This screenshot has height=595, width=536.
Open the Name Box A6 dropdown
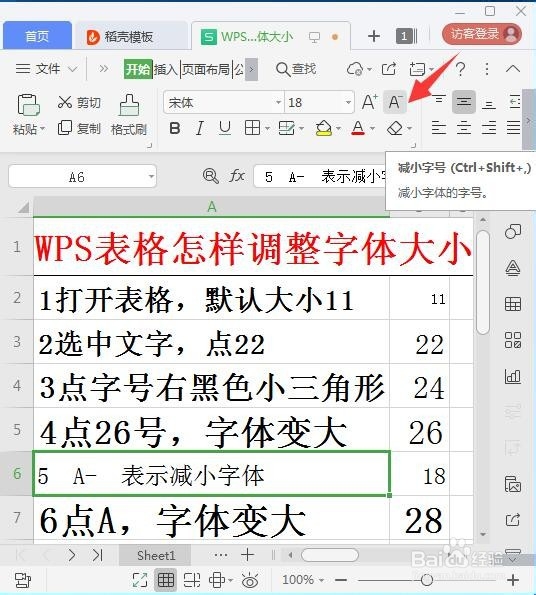pos(151,176)
